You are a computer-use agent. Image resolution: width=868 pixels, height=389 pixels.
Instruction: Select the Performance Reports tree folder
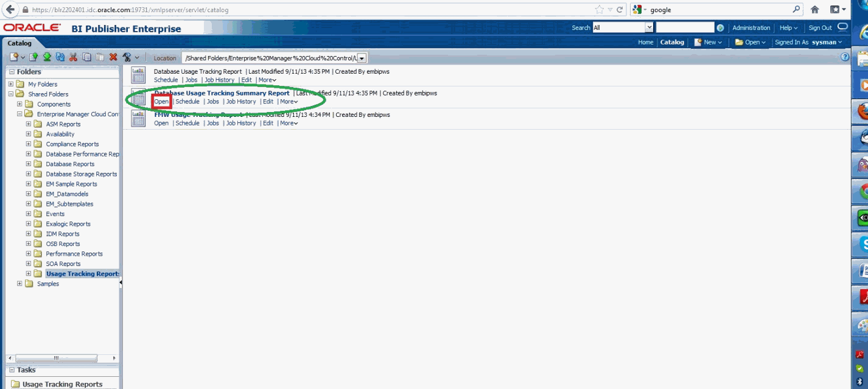click(74, 254)
